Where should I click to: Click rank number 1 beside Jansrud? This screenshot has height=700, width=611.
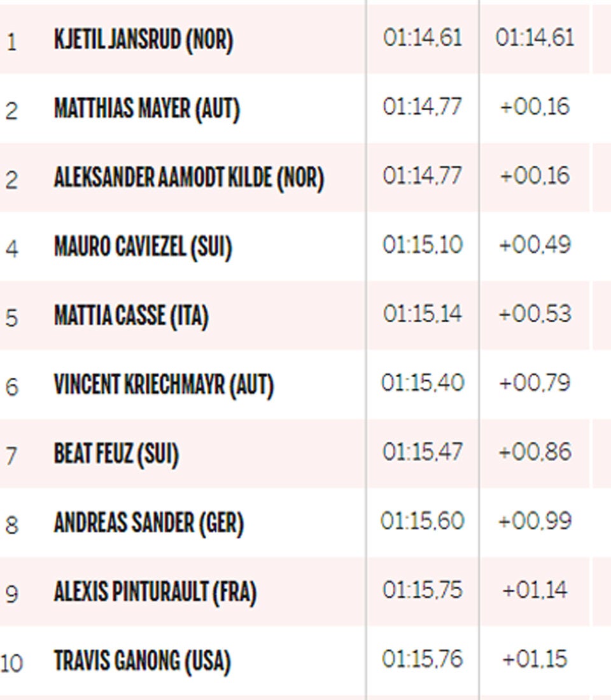(x=11, y=43)
